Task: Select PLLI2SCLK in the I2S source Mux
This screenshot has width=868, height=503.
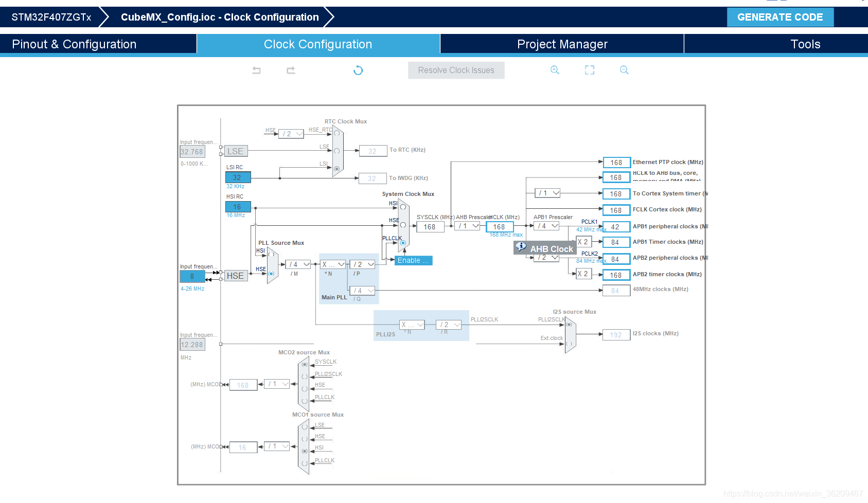Action: (x=569, y=325)
